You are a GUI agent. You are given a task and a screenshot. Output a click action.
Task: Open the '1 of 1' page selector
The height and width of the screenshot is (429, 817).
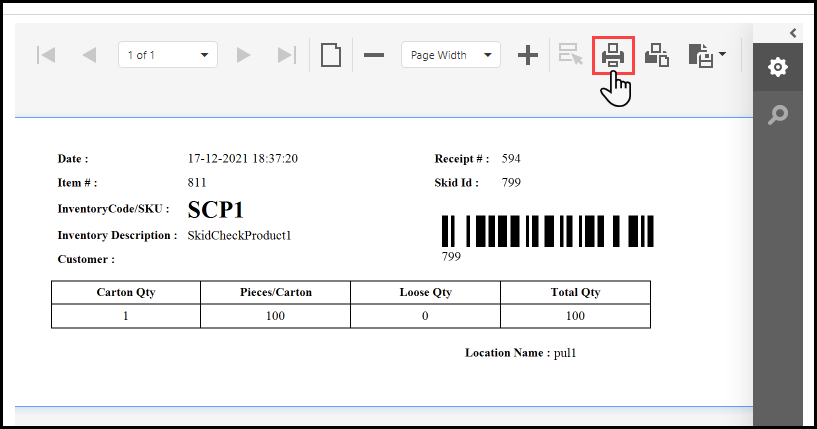click(x=167, y=55)
